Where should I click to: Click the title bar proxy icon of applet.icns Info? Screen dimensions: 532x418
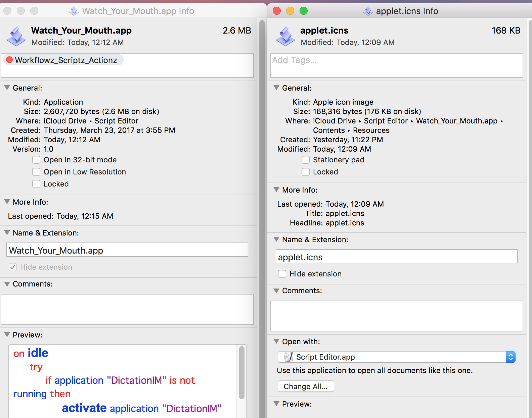pos(368,11)
